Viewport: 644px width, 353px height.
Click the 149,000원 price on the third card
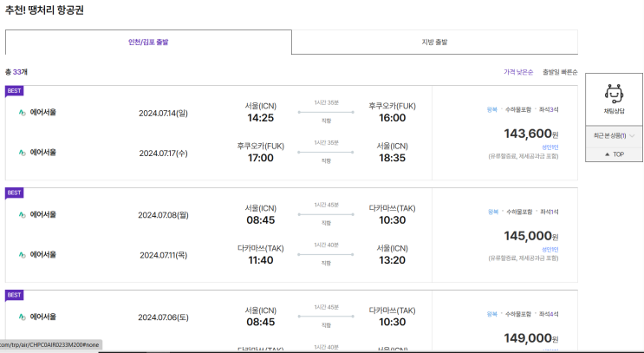tap(530, 338)
